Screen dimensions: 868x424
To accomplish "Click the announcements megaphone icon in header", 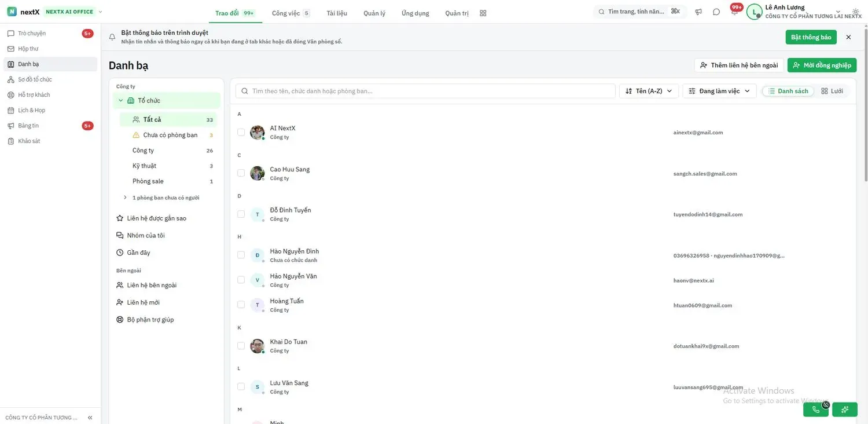I will [698, 12].
